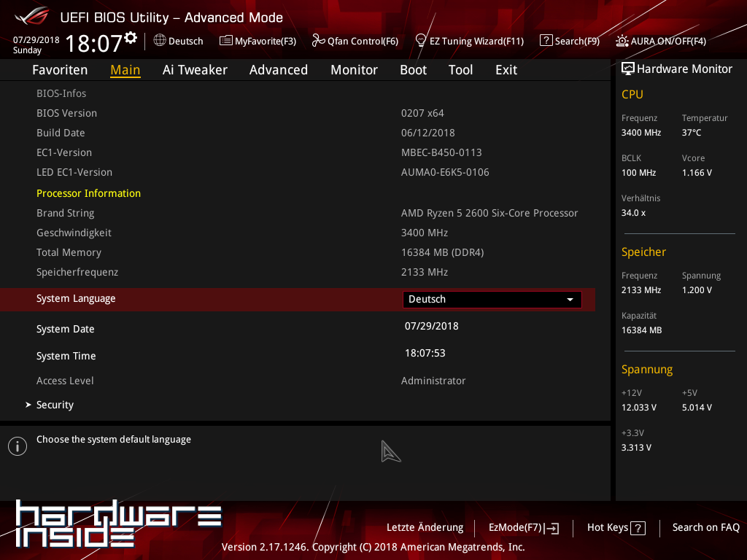Click LED EC1-Version value AUMA0-E6K5-0106
The height and width of the screenshot is (560, 747).
pos(445,172)
